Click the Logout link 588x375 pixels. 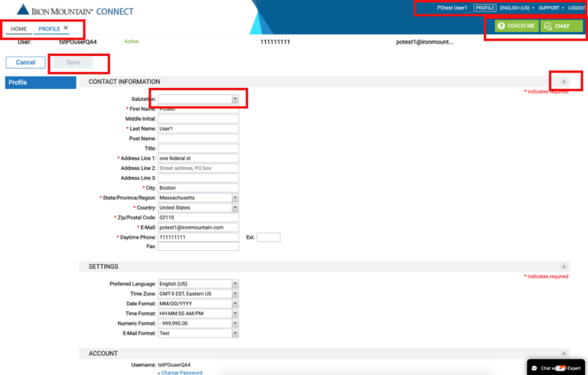coord(577,8)
